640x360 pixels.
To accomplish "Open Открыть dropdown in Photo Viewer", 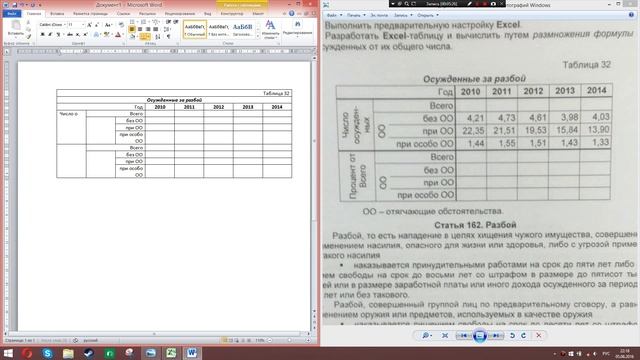I will click(428, 15).
